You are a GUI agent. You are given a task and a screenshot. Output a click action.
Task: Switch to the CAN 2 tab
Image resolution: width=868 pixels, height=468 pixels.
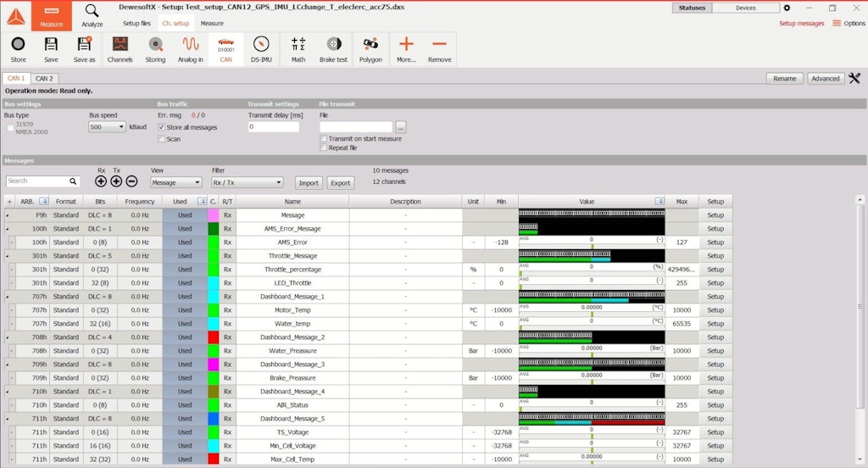(44, 79)
